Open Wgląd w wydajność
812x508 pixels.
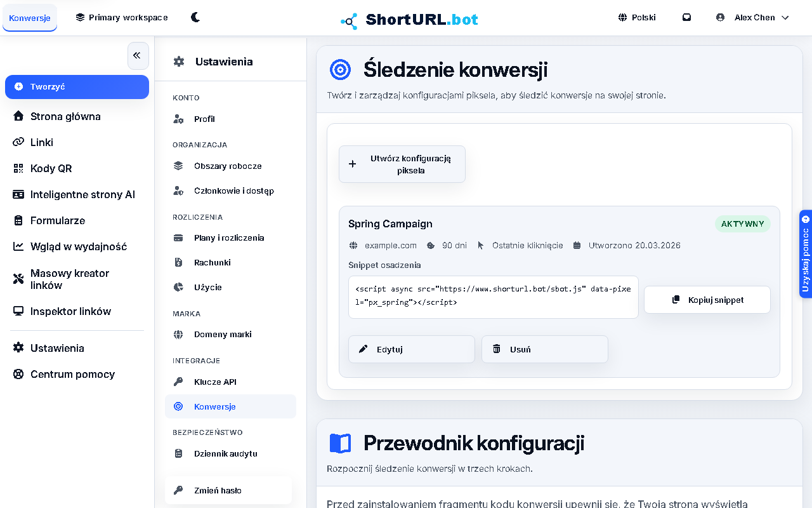[x=77, y=246]
